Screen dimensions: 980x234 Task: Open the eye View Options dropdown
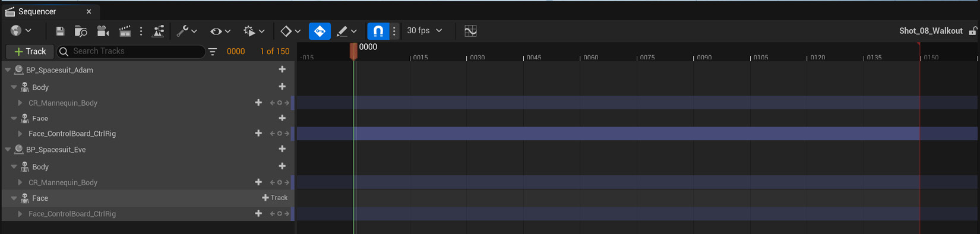(x=220, y=31)
